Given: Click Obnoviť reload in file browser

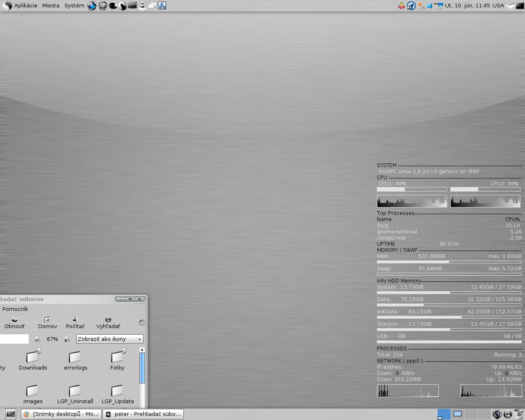Looking at the screenshot, I should pos(14,323).
